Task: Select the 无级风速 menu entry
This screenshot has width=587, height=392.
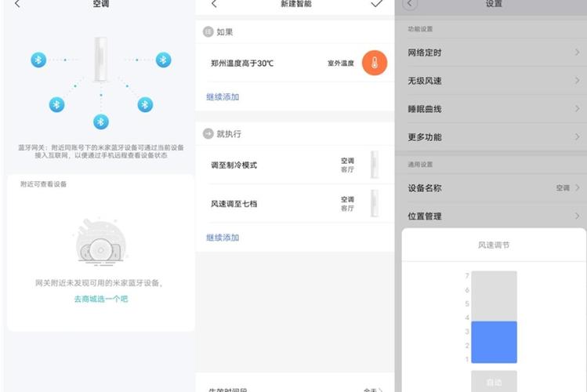Action: coord(491,81)
